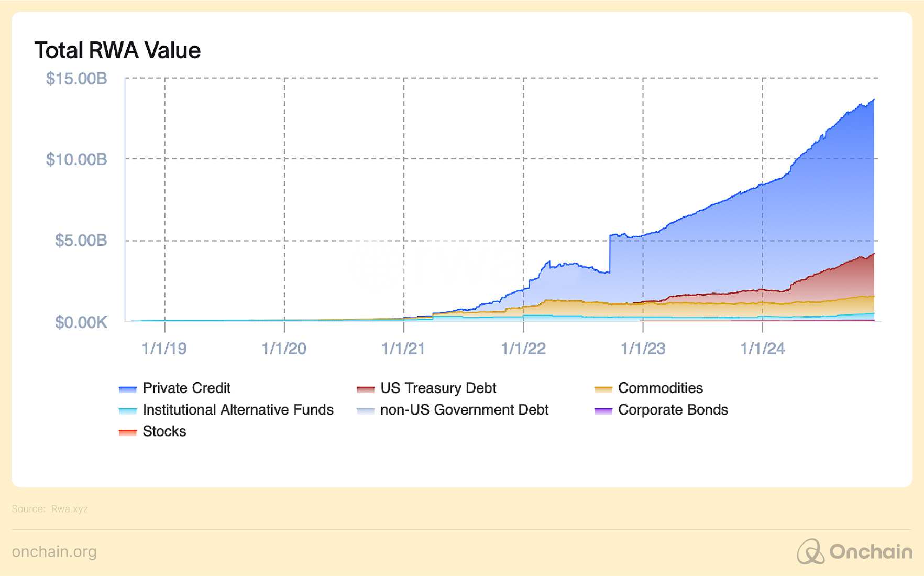The image size is (924, 576).
Task: Toggle the Commodities legend label
Action: coord(661,388)
